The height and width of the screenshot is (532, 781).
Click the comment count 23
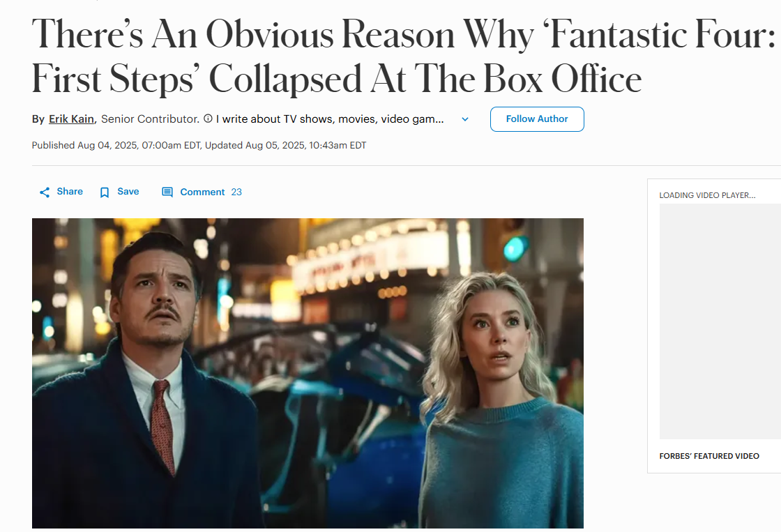236,192
